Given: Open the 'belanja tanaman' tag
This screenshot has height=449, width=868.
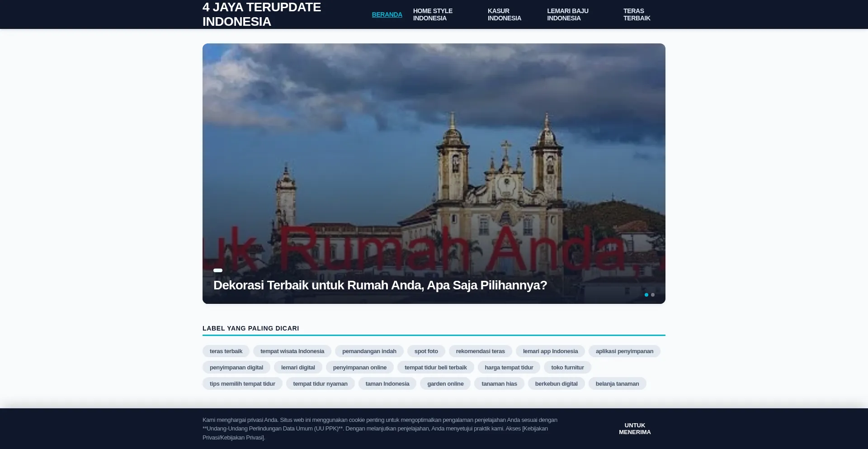Looking at the screenshot, I should 617,384.
